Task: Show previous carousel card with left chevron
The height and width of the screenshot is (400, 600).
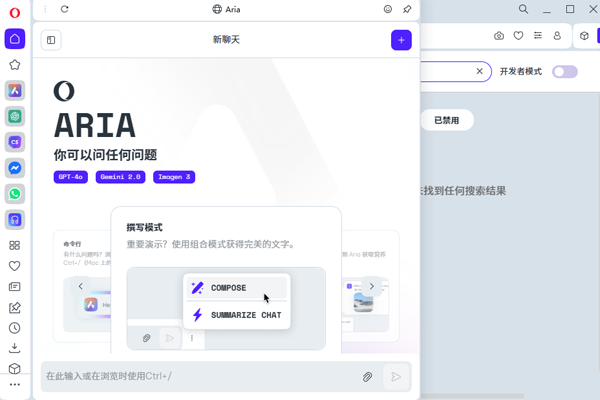Action: click(81, 286)
